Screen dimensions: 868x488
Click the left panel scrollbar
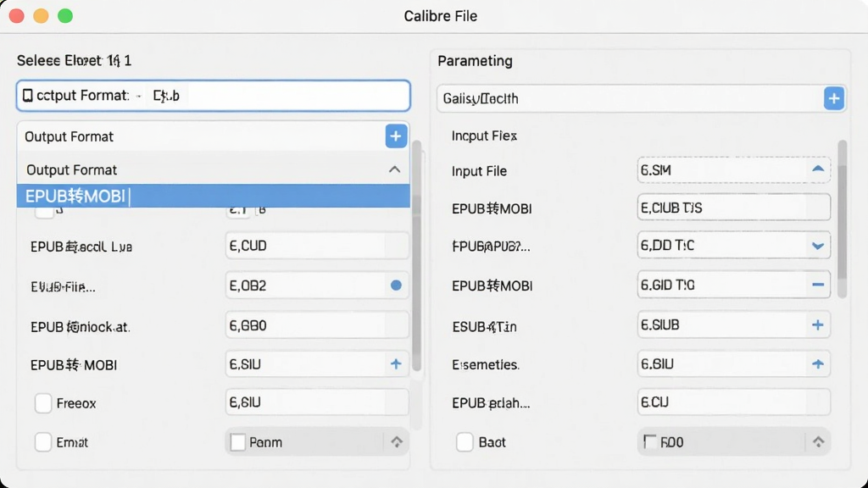pos(416,256)
